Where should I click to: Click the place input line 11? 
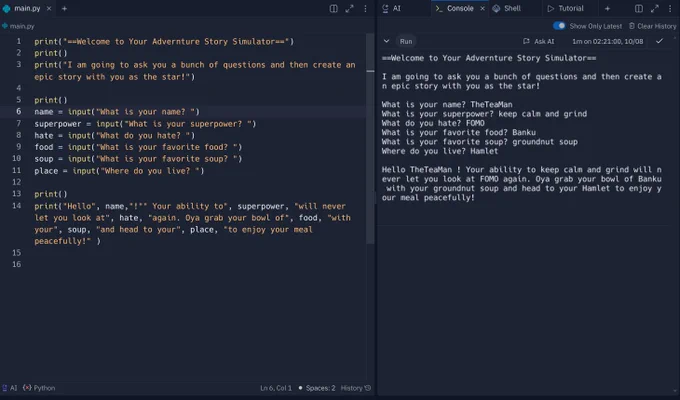coord(119,170)
